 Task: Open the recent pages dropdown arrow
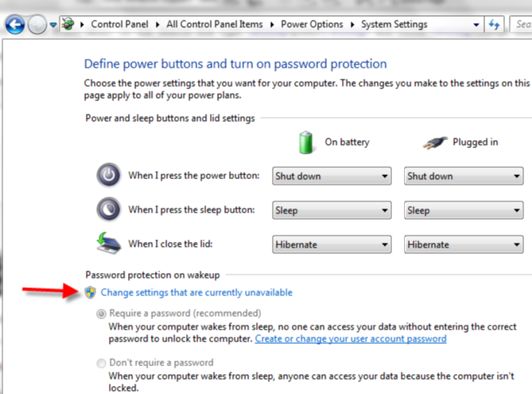point(53,25)
